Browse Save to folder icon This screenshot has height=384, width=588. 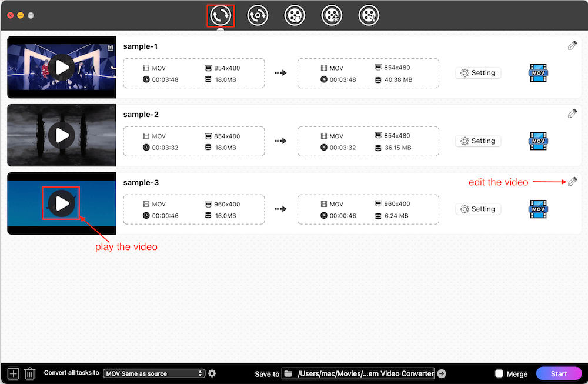click(288, 373)
